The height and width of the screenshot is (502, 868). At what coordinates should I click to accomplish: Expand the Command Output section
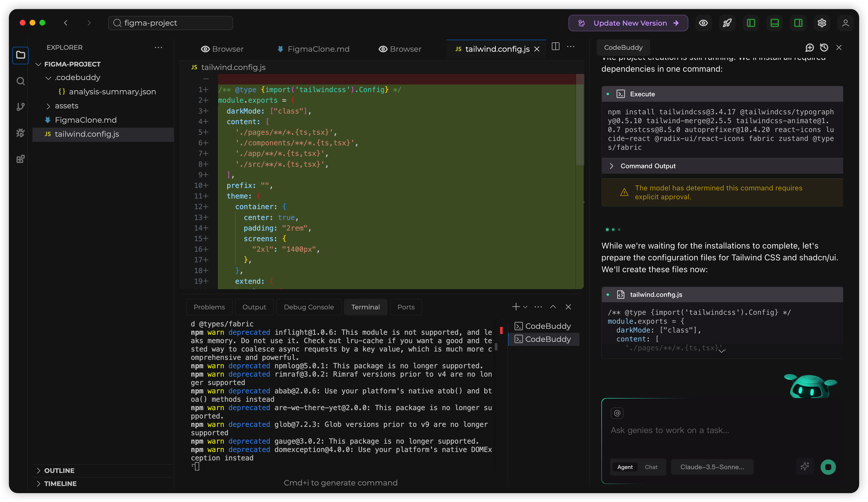pyautogui.click(x=648, y=166)
